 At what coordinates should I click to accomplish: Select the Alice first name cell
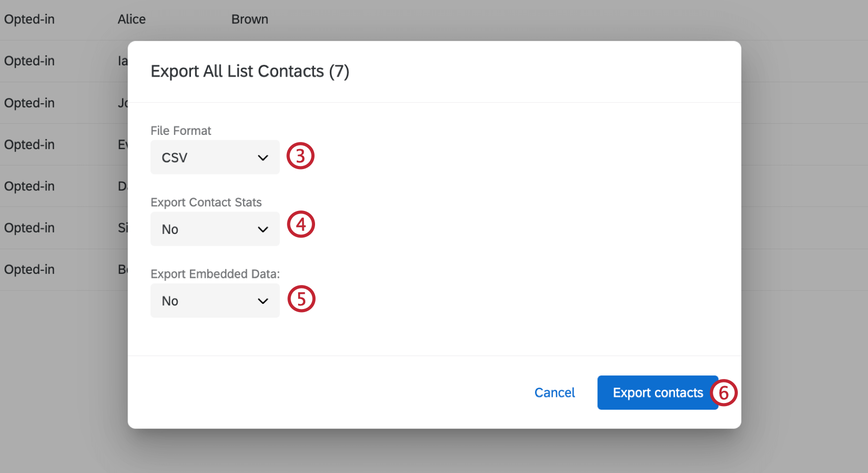click(x=132, y=19)
